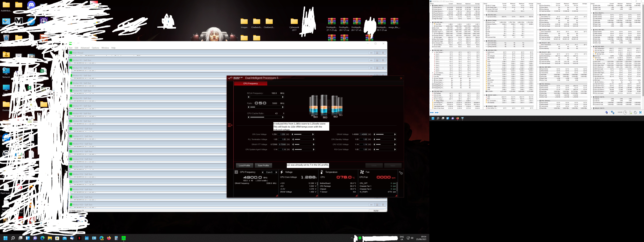The width and height of the screenshot is (644, 242).
Task: Collapse the System: ASUS group in HWiNFO
Action: tap(431, 5)
